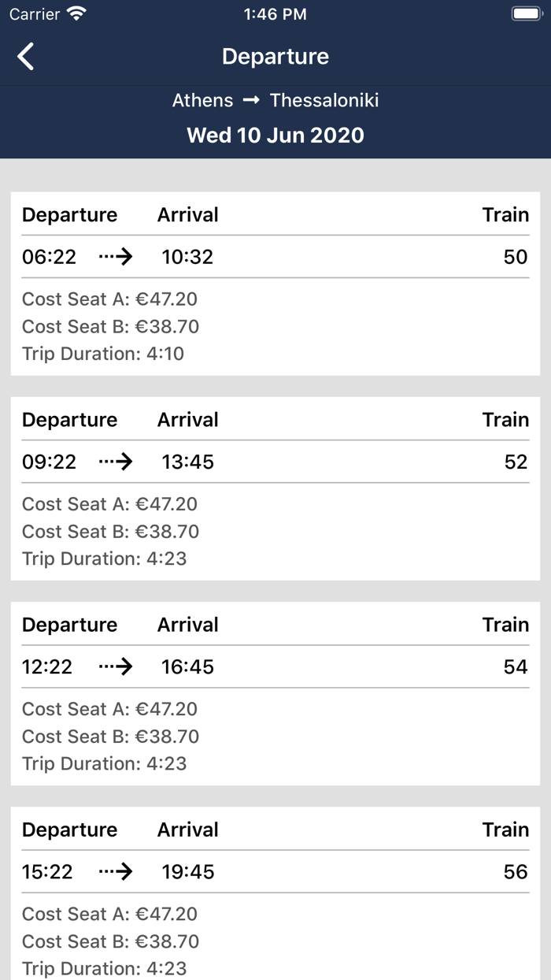Tap the back arrow icon
551x980 pixels.
[26, 57]
